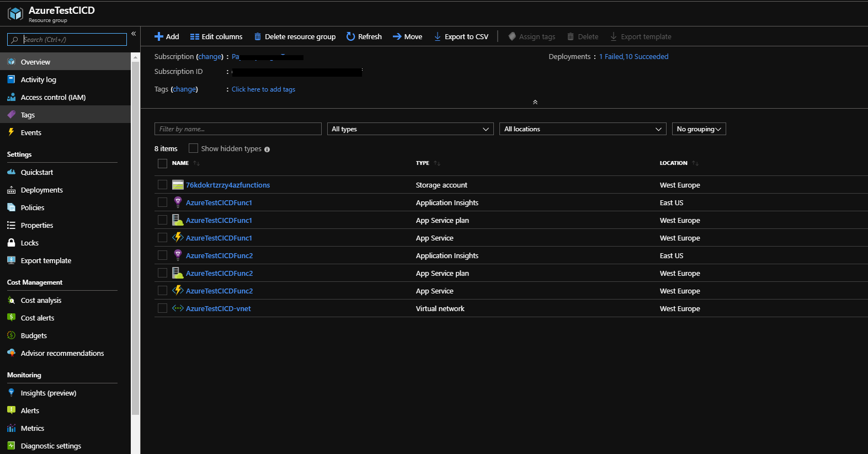
Task: Click the Metrics chart icon
Action: click(x=11, y=428)
